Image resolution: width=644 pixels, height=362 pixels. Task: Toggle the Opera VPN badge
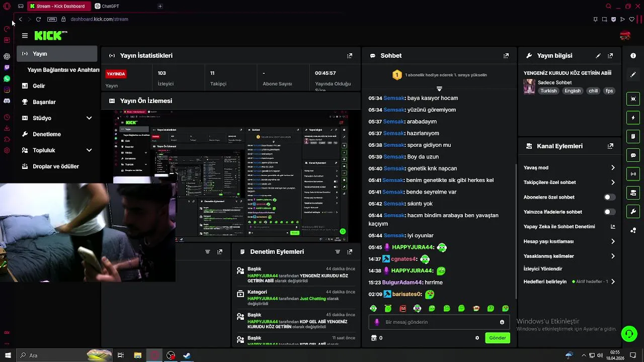(x=52, y=19)
